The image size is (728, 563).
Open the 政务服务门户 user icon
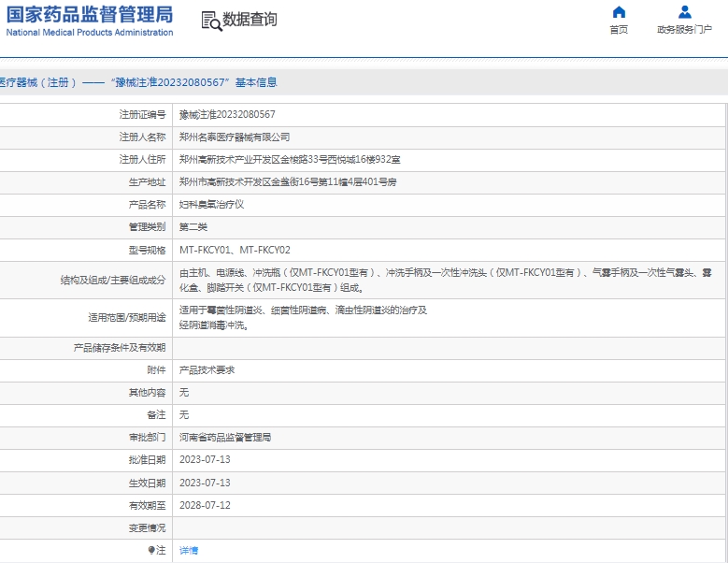click(x=685, y=11)
